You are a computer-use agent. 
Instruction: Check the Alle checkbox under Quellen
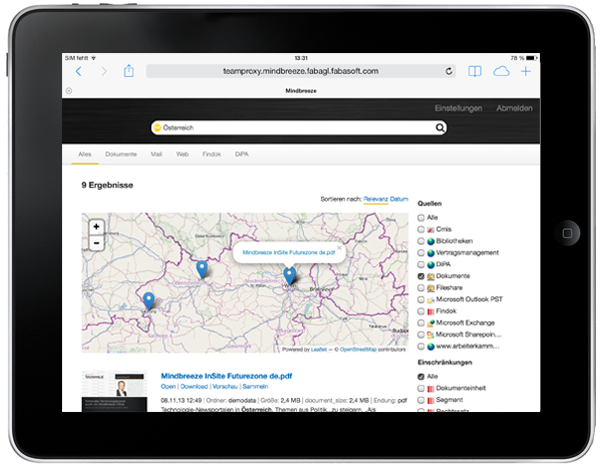pos(421,218)
